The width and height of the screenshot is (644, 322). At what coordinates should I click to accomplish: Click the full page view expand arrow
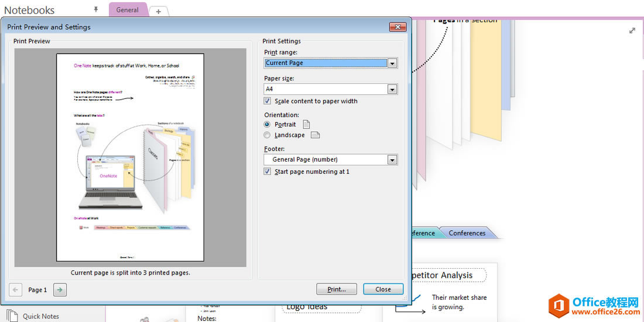coord(632,31)
